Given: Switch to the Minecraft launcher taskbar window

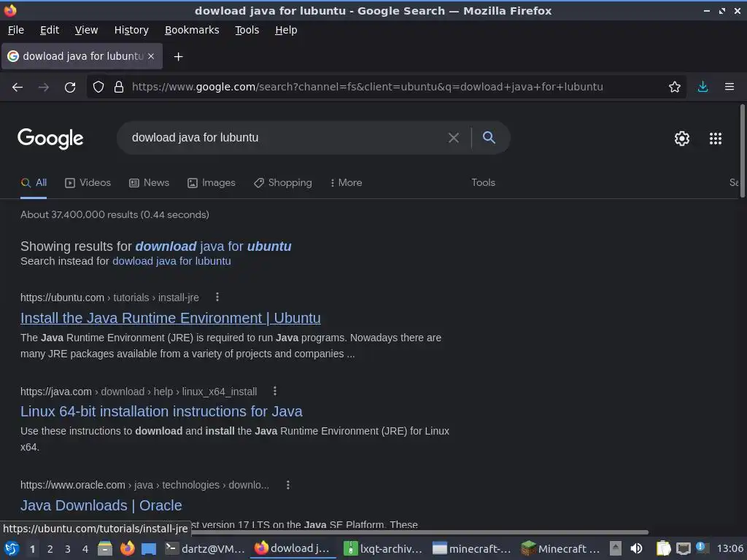Looking at the screenshot, I should [561, 549].
